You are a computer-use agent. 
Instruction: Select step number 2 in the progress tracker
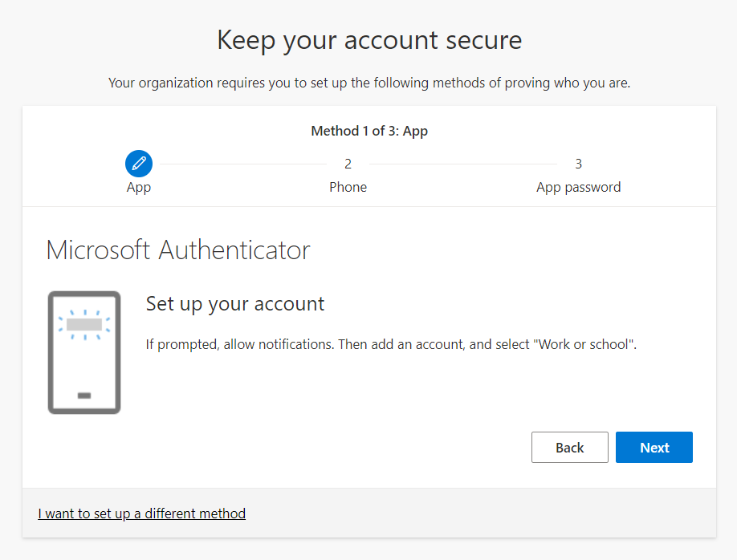tap(348, 164)
